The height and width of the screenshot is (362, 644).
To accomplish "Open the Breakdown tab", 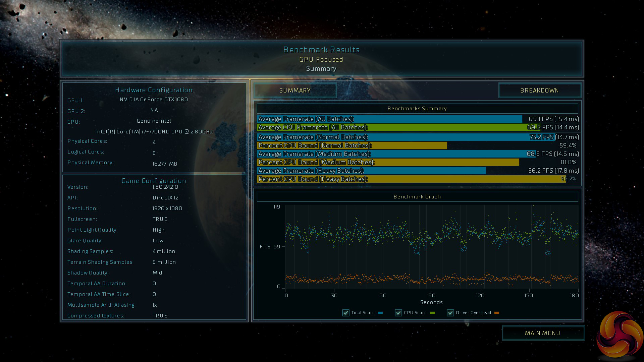I will pos(539,90).
